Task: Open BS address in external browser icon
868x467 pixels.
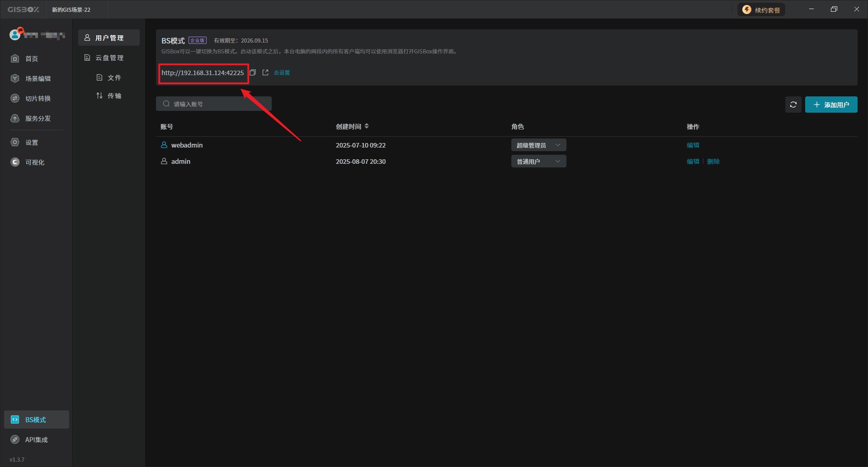Action: coord(265,72)
